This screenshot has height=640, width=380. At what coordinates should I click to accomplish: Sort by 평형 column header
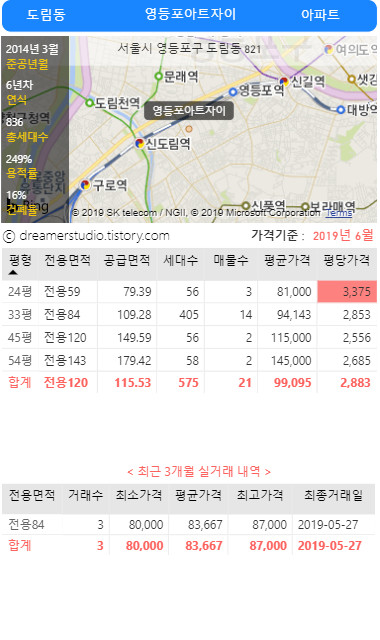coord(20,260)
